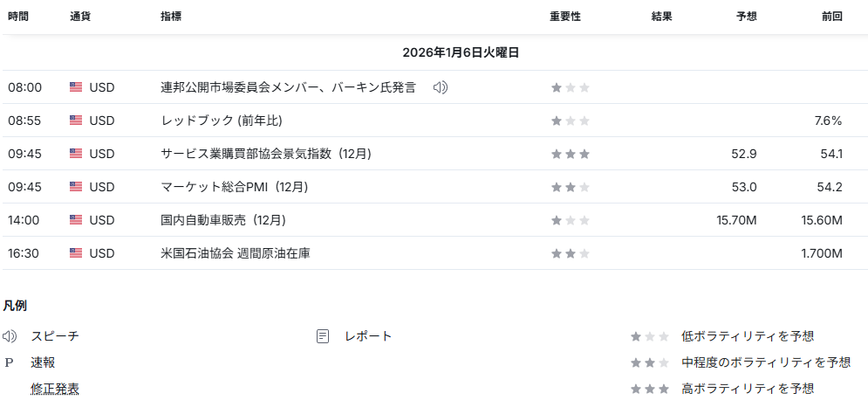The image size is (868, 407).
Task: Open 国内自動車販売（12月）event details
Action: [223, 220]
